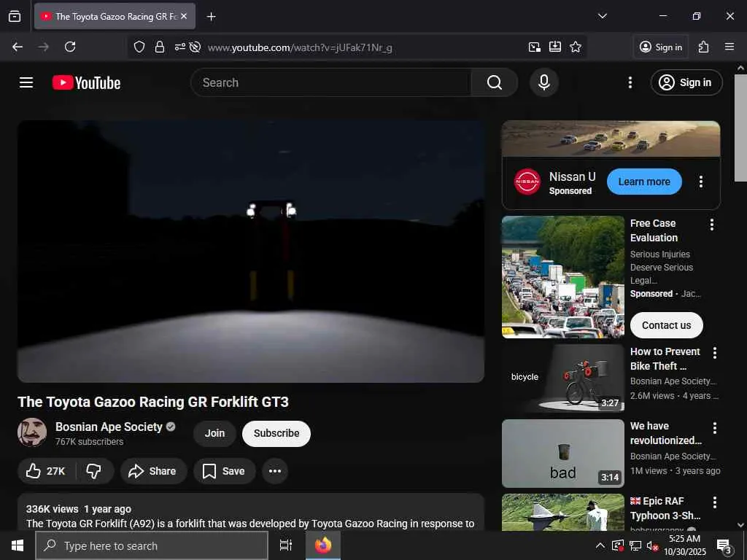The image size is (747, 560).
Task: Save the video to a playlist
Action: (x=224, y=471)
